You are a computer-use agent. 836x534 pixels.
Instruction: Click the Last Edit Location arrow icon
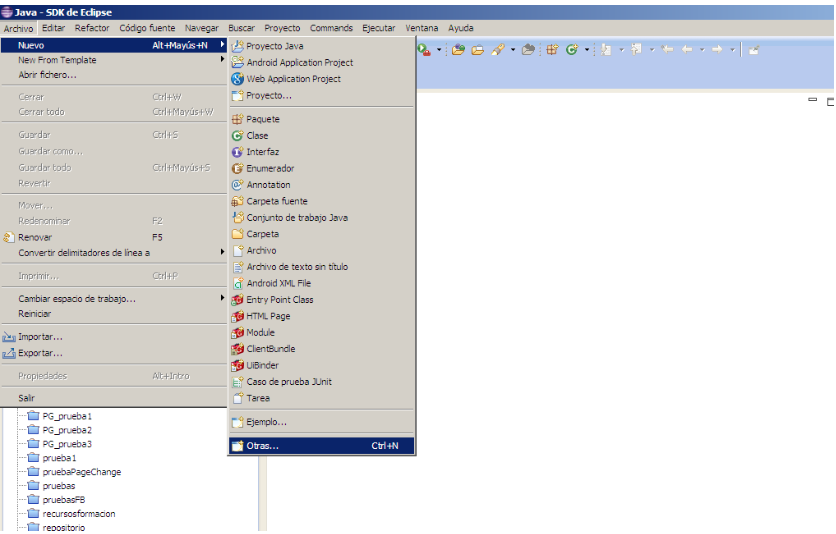(667, 50)
